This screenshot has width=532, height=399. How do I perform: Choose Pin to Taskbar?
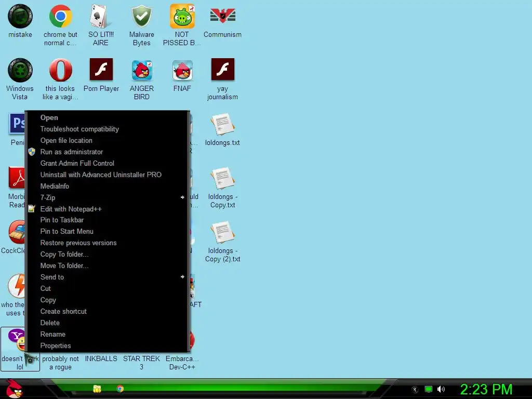[107, 220]
